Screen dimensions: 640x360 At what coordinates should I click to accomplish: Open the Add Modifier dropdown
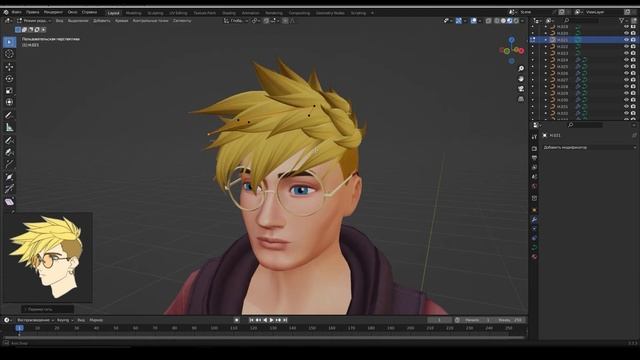coord(589,147)
